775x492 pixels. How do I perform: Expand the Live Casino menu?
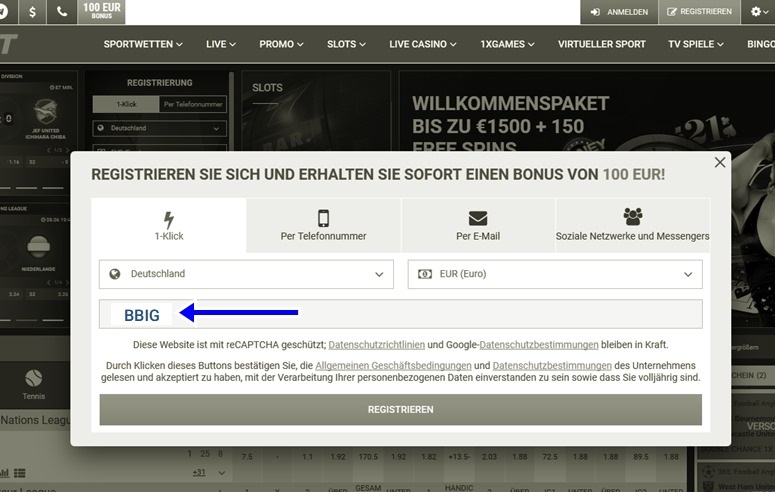pos(422,45)
